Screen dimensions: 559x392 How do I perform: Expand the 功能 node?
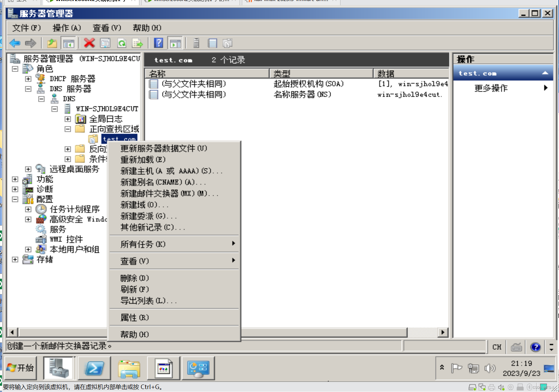click(x=15, y=179)
